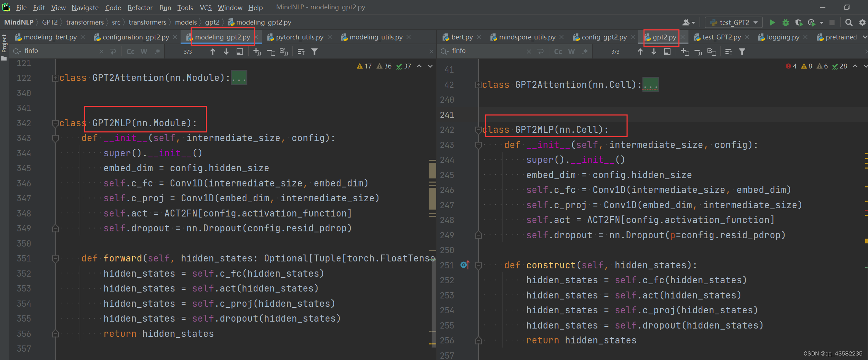This screenshot has width=868, height=360.
Task: Toggle Words option in left find bar
Action: coord(144,52)
